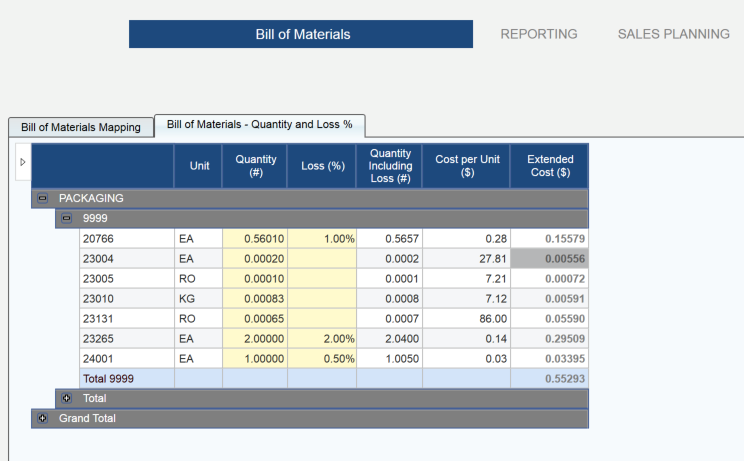
Task: Click the Cost per Unit ($) column header
Action: [x=467, y=166]
